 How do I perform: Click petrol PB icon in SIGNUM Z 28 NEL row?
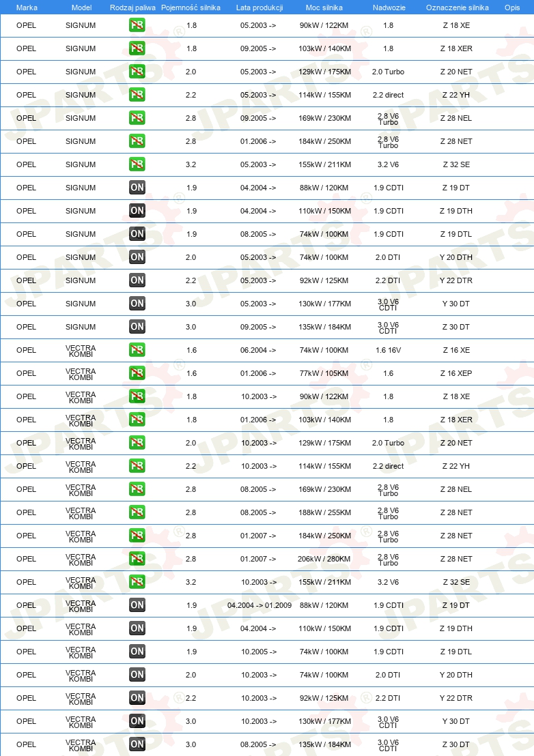137,117
